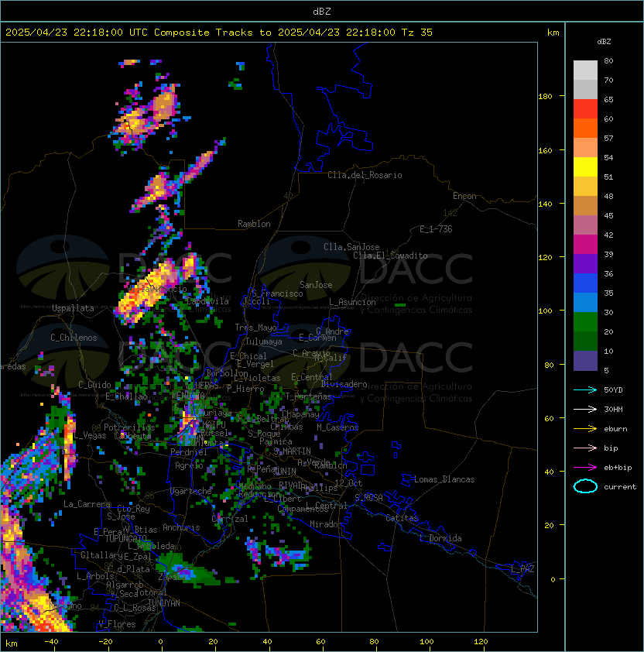Click the 180 tick on the vertical km axis
Viewport: 644px width, 652px height.
pos(545,97)
